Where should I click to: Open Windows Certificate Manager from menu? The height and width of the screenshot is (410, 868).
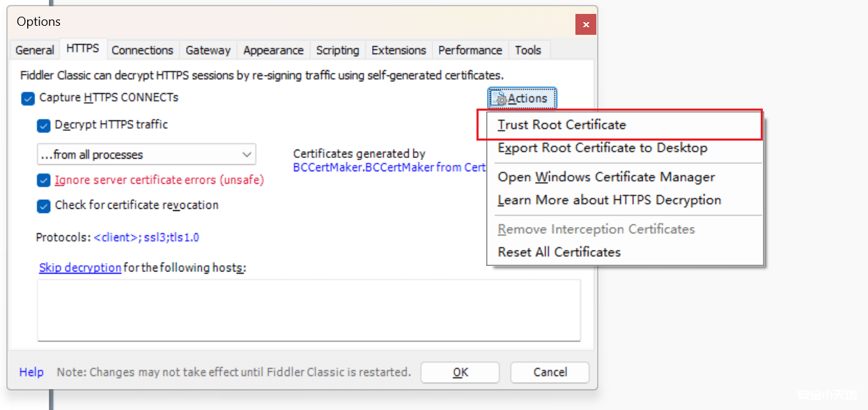[606, 178]
